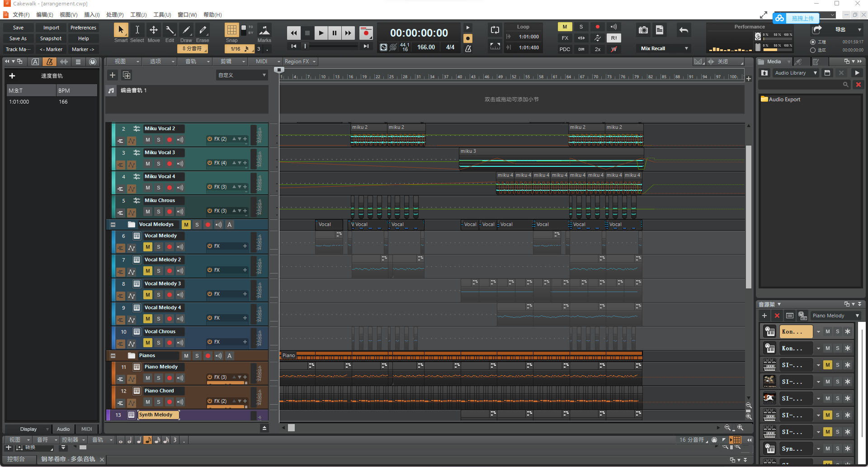This screenshot has width=868, height=467.
Task: Toggle the Loop on/off icon
Action: pyautogui.click(x=495, y=30)
